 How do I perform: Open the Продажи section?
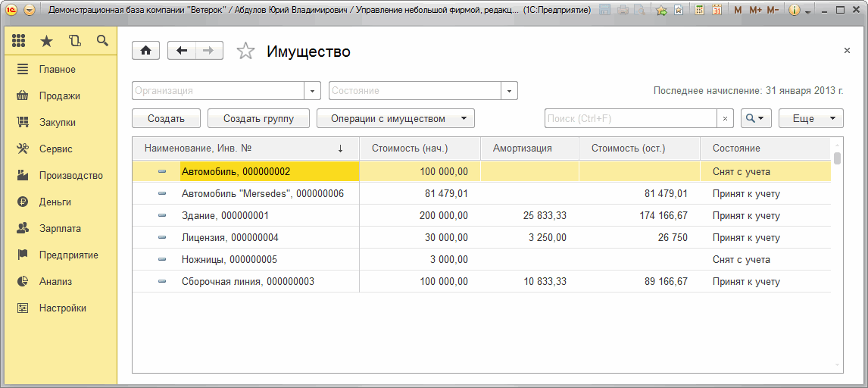tap(61, 95)
